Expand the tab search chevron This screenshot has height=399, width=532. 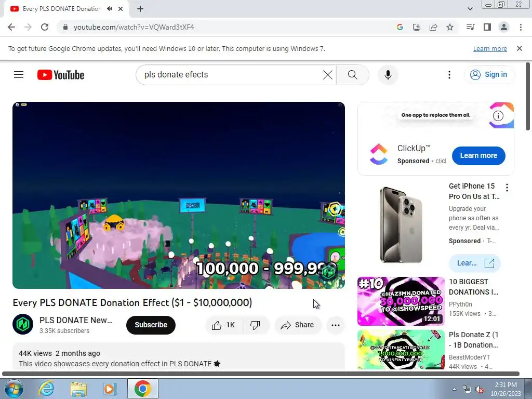coord(470,9)
